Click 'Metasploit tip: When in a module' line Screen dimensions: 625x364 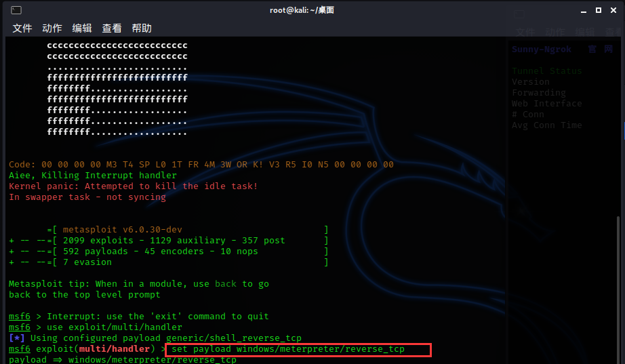(x=139, y=284)
